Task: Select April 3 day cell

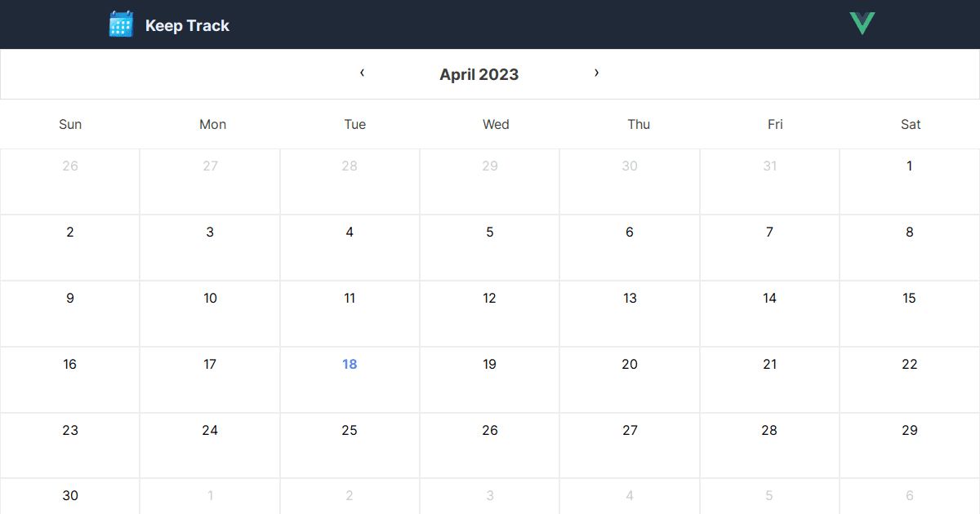Action: [x=210, y=248]
